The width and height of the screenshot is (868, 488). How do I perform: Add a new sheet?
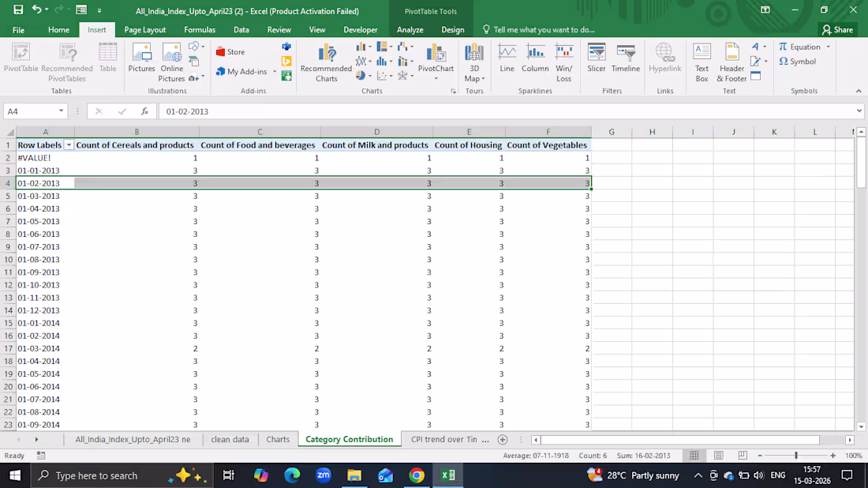click(x=502, y=439)
